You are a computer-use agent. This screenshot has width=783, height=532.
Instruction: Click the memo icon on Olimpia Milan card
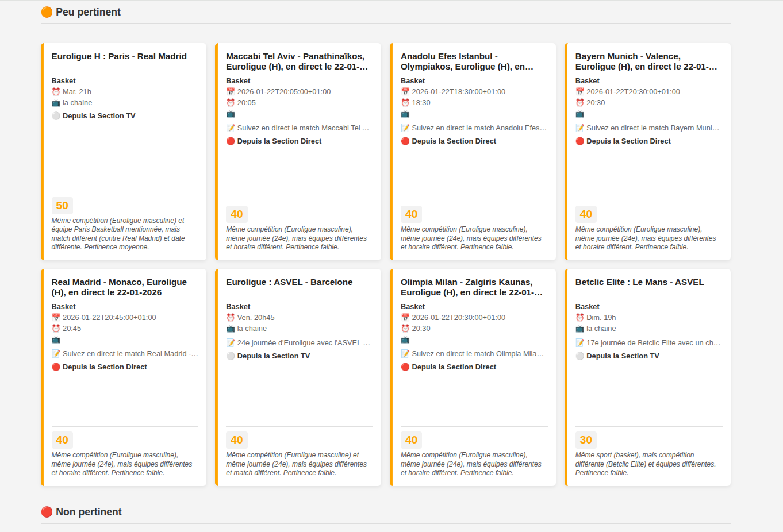pos(405,354)
